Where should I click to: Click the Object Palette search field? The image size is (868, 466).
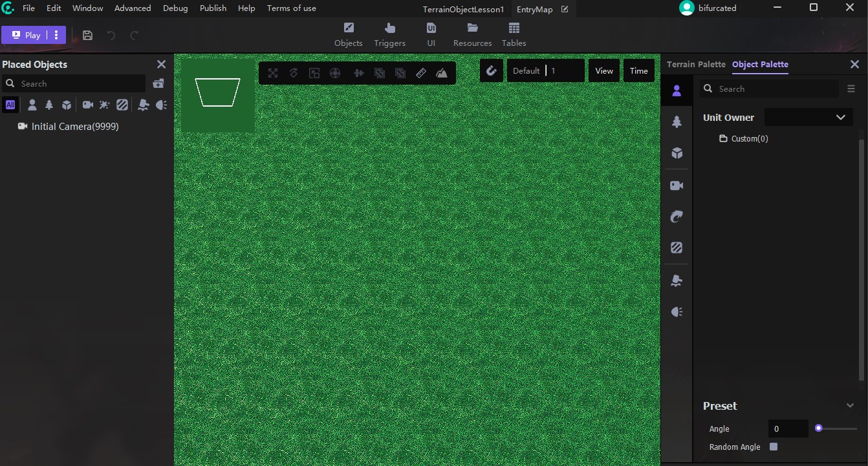(x=769, y=89)
